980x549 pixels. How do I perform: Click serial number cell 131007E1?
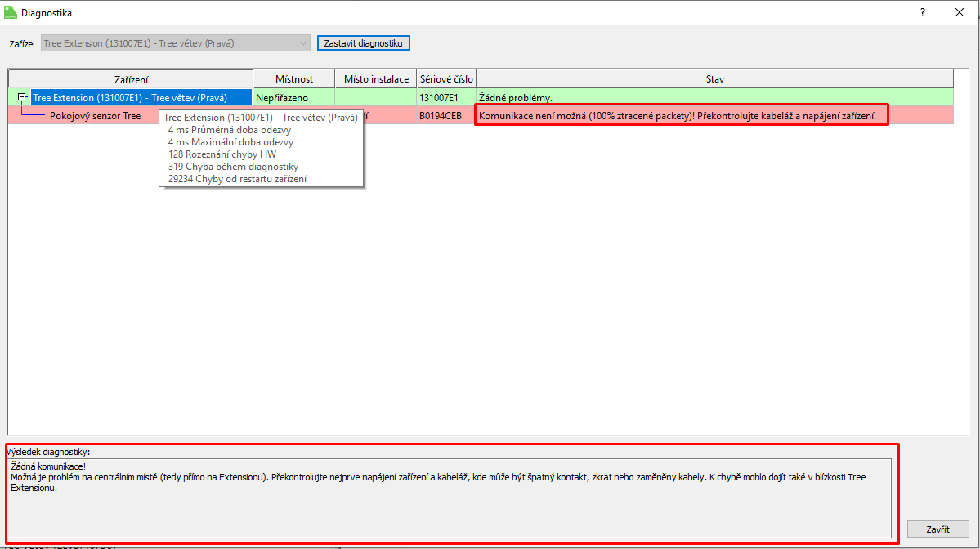[439, 98]
